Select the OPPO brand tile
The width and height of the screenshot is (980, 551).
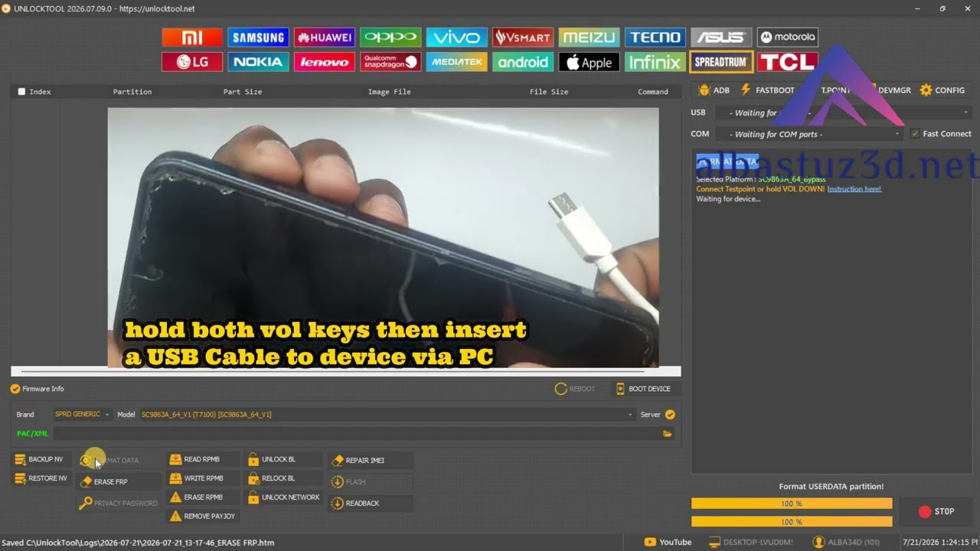(x=390, y=37)
